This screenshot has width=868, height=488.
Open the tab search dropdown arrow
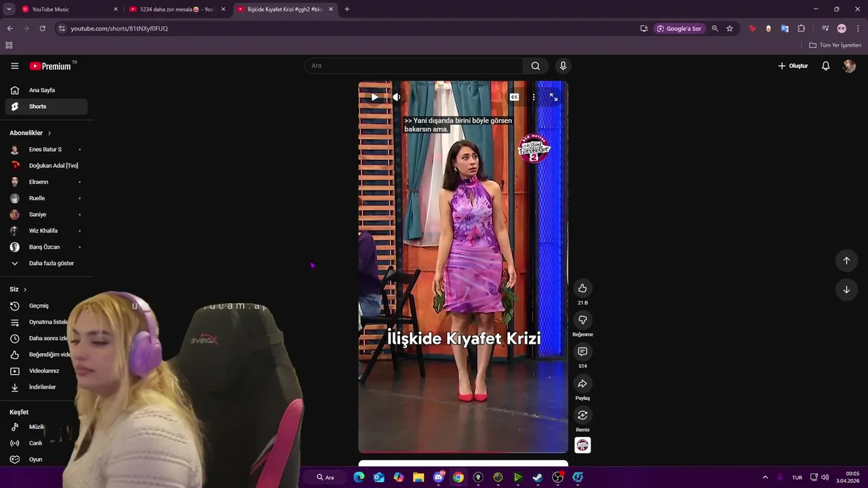pos(9,9)
